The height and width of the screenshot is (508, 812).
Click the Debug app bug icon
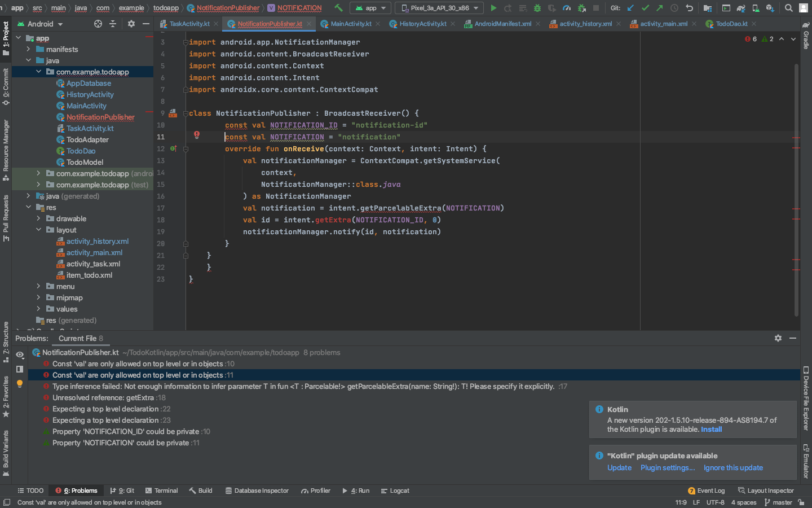click(537, 8)
